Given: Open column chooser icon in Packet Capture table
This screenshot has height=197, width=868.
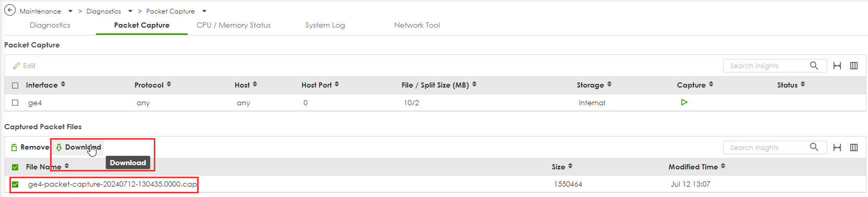Looking at the screenshot, I should point(854,66).
